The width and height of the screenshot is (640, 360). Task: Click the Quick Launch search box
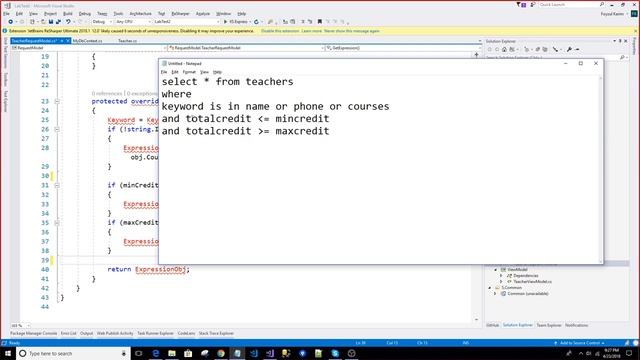[x=571, y=4]
